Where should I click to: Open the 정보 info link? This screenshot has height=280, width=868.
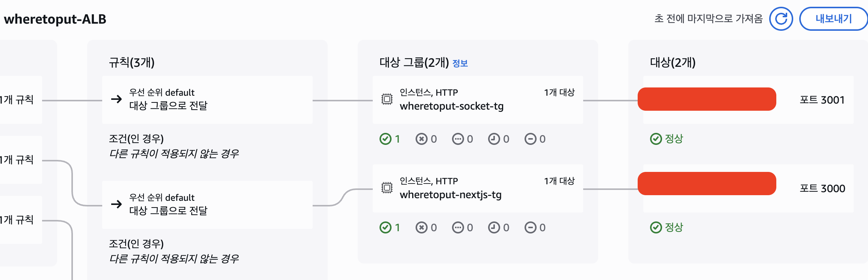[x=460, y=63]
